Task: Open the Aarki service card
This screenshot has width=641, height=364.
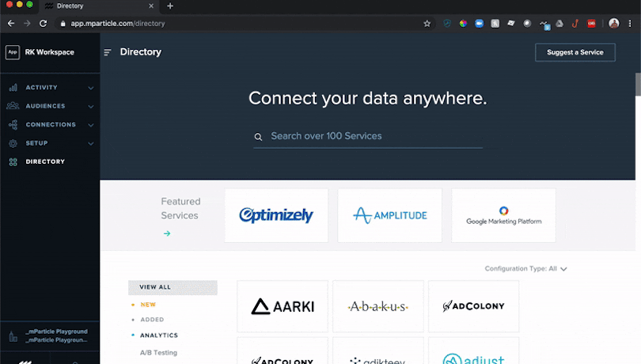Action: click(283, 306)
